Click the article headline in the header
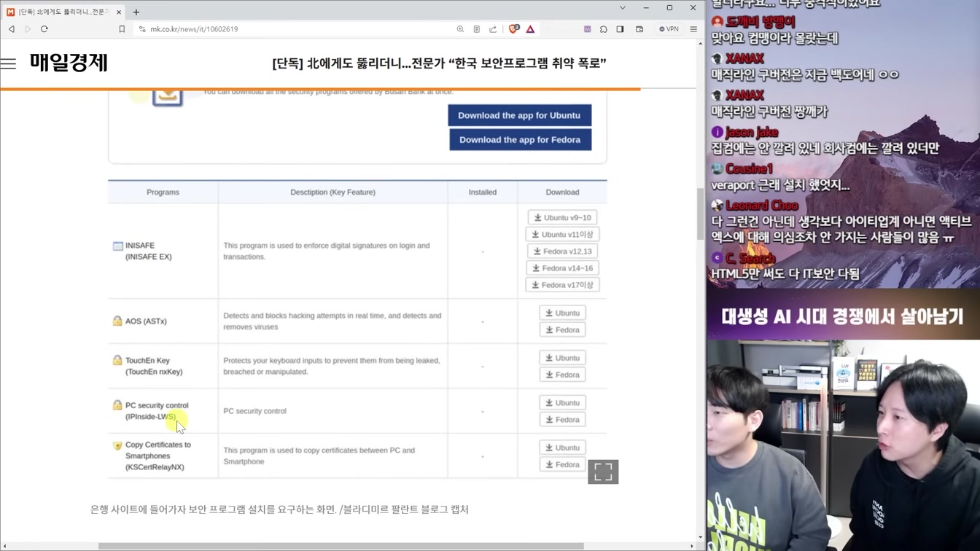The width and height of the screenshot is (980, 551). pyautogui.click(x=439, y=63)
